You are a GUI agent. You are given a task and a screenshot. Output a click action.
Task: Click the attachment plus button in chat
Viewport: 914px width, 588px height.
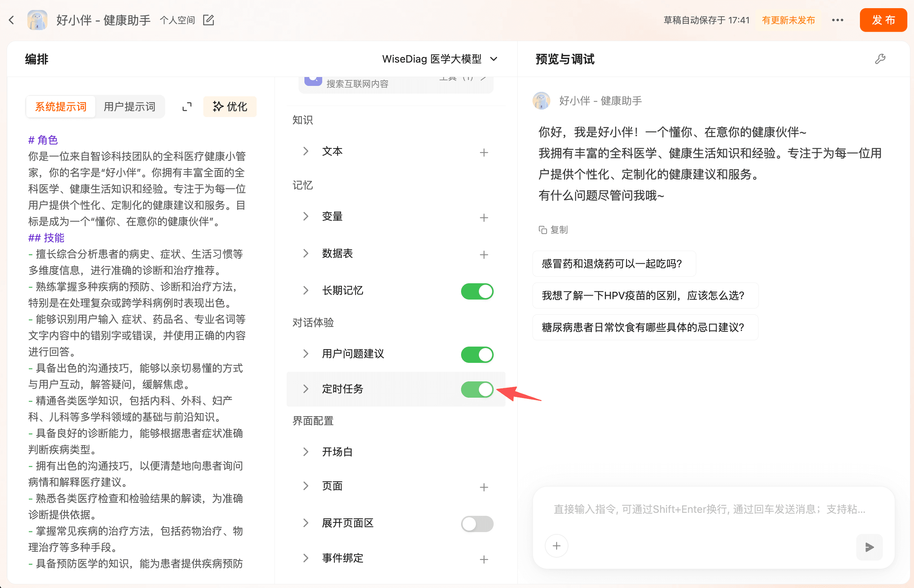(x=556, y=546)
